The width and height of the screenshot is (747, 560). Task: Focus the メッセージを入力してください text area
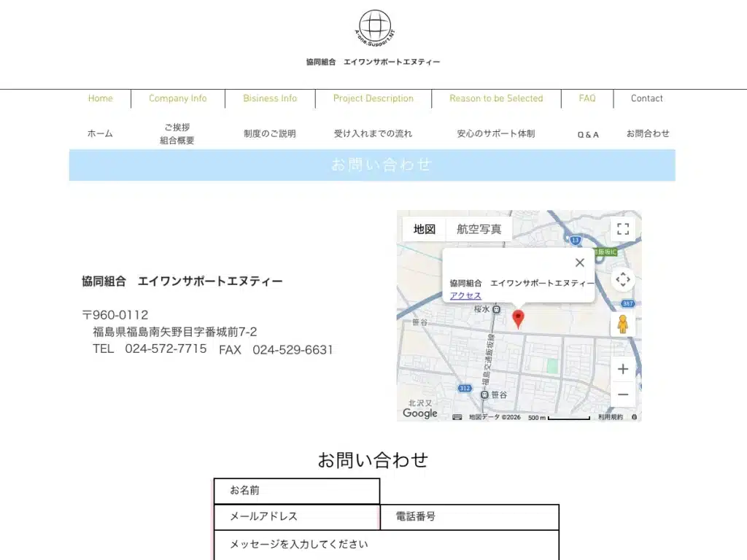(387, 545)
